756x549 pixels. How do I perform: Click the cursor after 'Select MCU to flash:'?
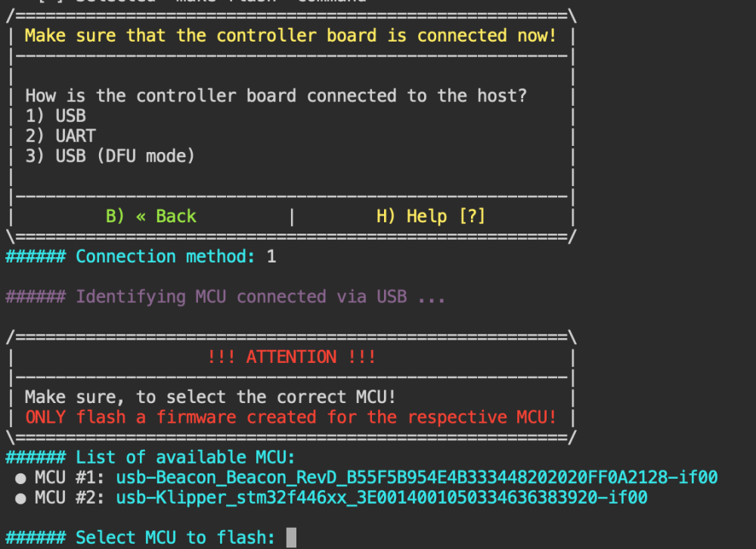click(291, 538)
